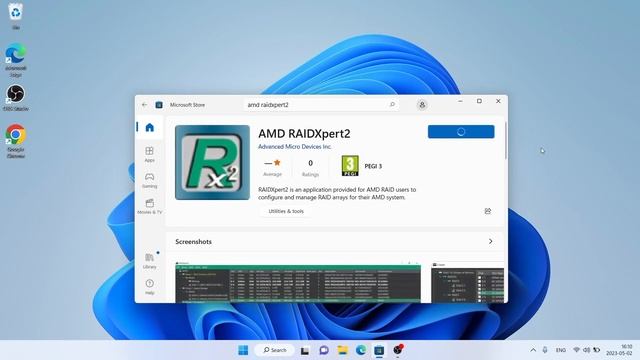Open the Wi-Fi network tray icon
Image resolution: width=640 pixels, height=360 pixels.
click(x=576, y=350)
